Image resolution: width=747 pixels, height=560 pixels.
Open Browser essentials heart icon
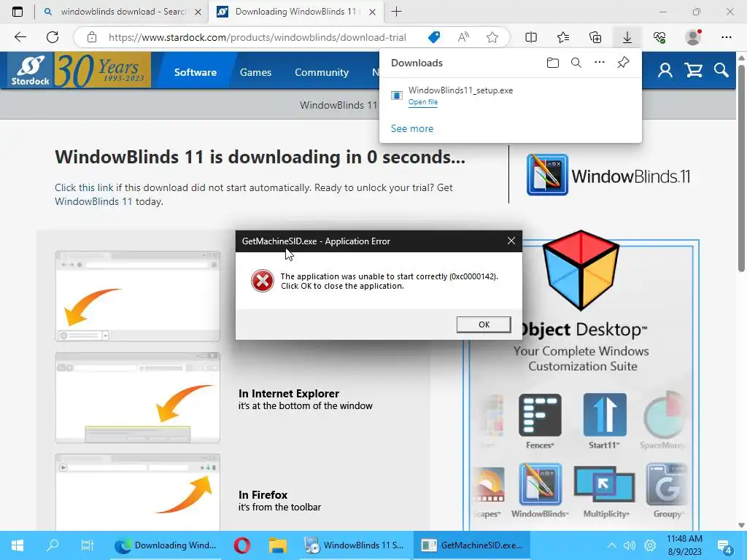[x=659, y=37]
